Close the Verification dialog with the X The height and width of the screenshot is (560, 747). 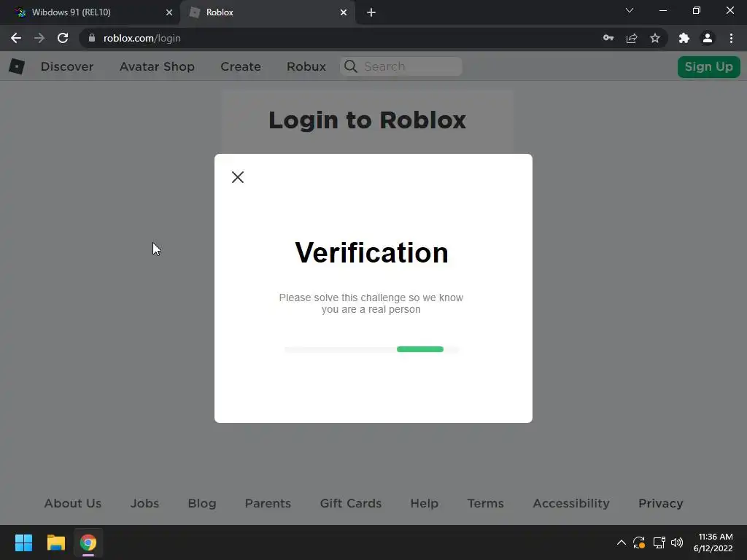(238, 177)
